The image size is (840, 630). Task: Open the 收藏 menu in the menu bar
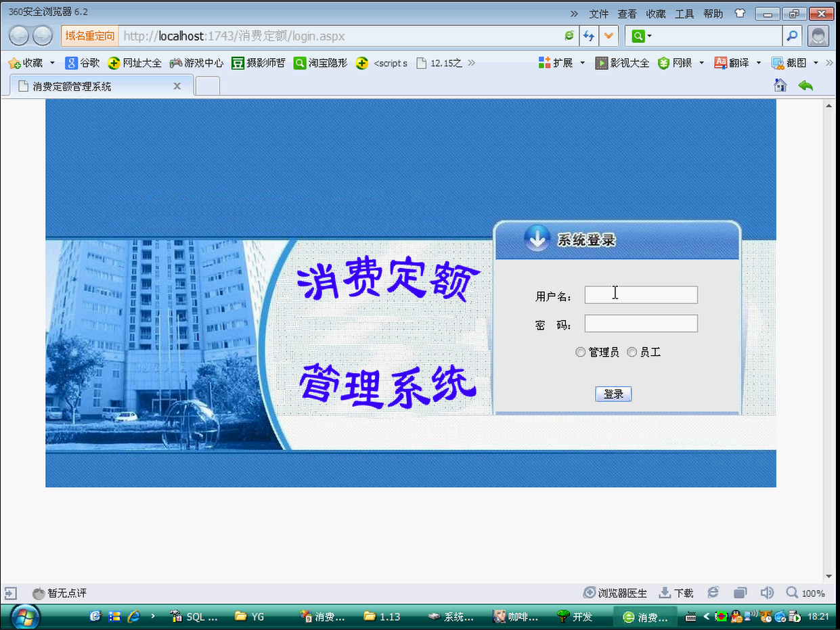655,14
